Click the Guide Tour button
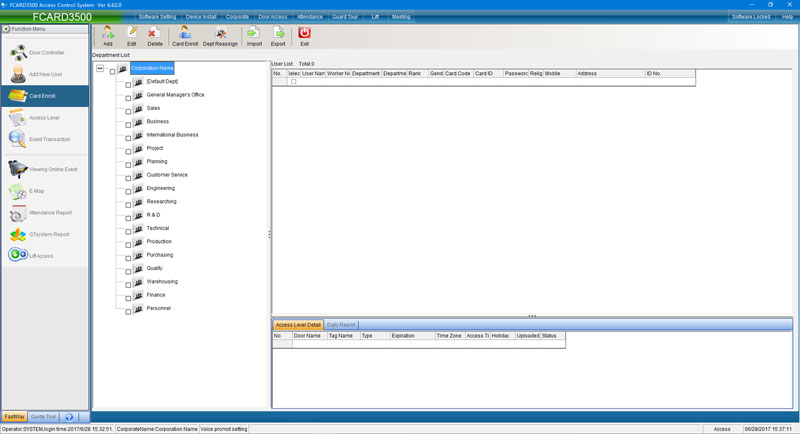This screenshot has height=434, width=800. pos(43,416)
